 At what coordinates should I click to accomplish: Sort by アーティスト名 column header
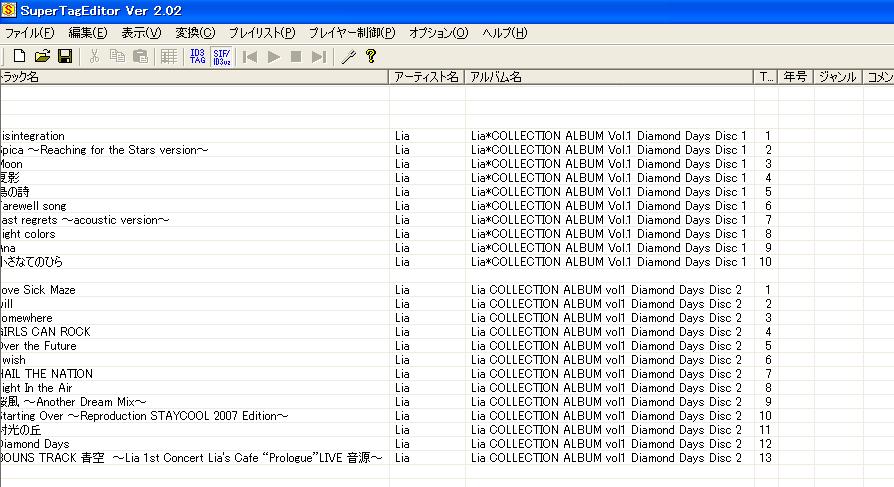[426, 77]
